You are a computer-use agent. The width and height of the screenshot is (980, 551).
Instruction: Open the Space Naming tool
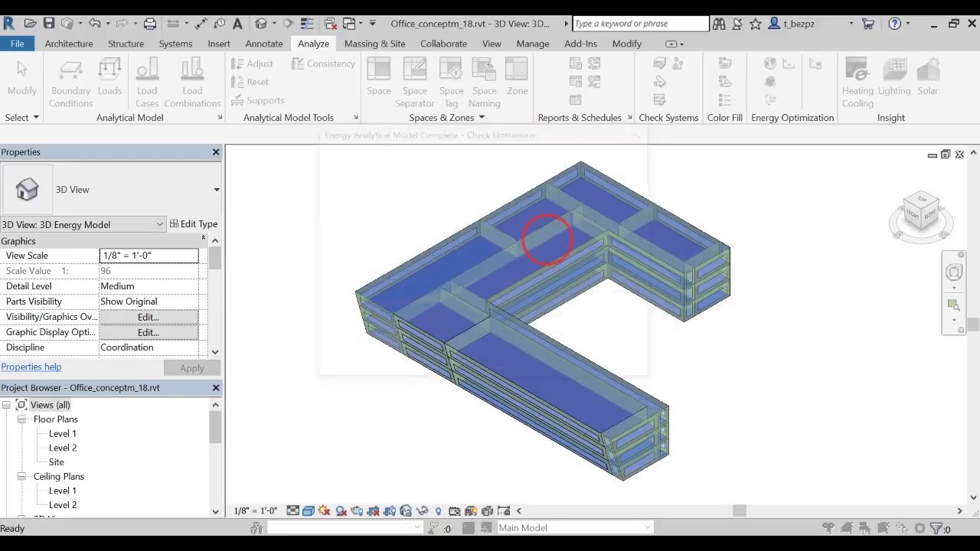(485, 83)
